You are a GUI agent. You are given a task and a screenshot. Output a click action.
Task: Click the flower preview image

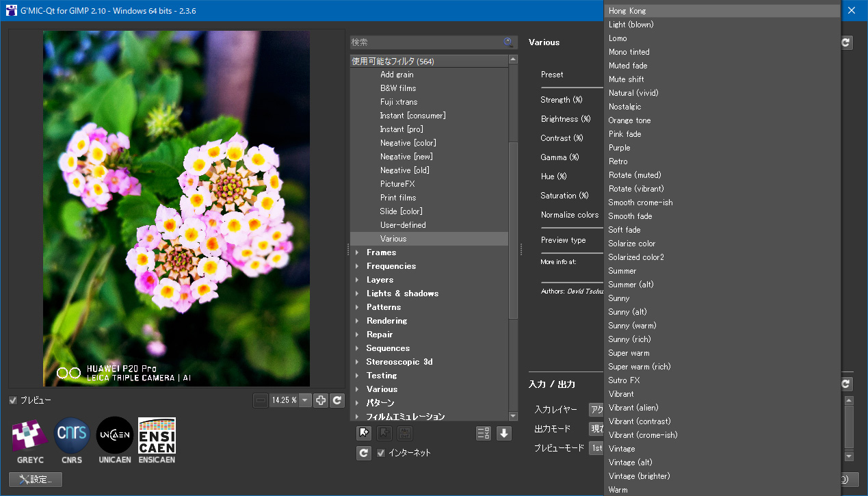(176, 209)
